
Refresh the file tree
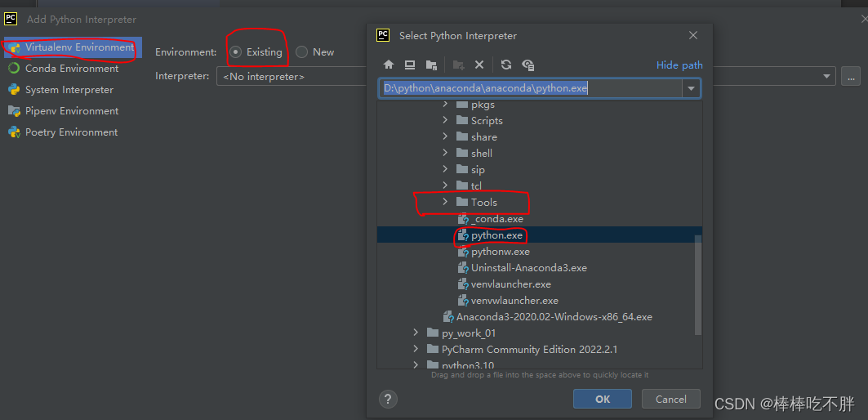click(x=506, y=65)
